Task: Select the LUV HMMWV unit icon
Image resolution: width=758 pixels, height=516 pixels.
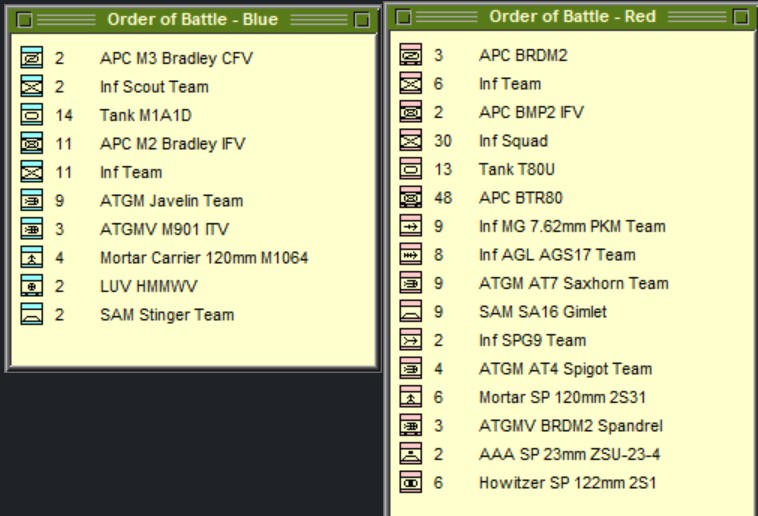Action: point(31,286)
